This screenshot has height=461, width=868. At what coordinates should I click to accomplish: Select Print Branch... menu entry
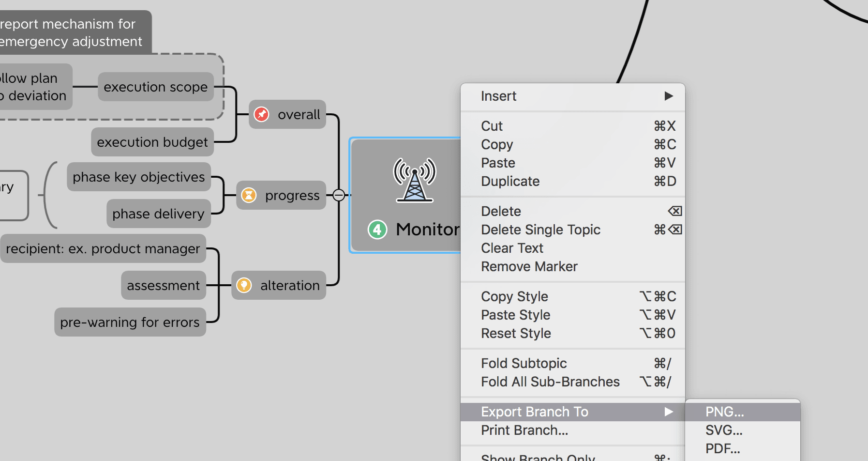click(x=573, y=430)
